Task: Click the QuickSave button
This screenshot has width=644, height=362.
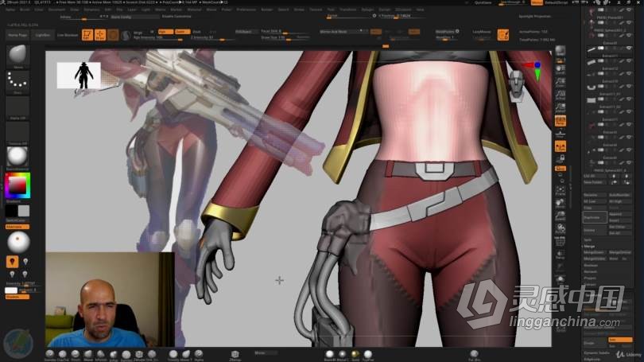Action: pyautogui.click(x=483, y=2)
